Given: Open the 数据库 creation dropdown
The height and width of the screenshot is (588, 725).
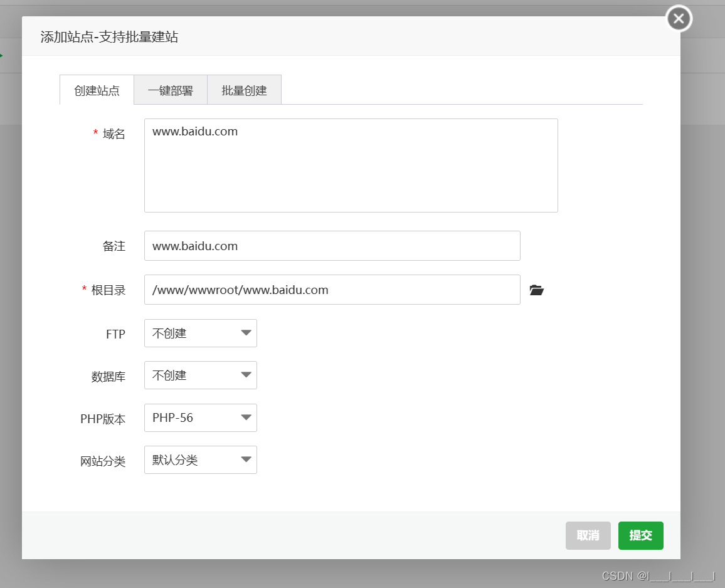Looking at the screenshot, I should click(200, 375).
